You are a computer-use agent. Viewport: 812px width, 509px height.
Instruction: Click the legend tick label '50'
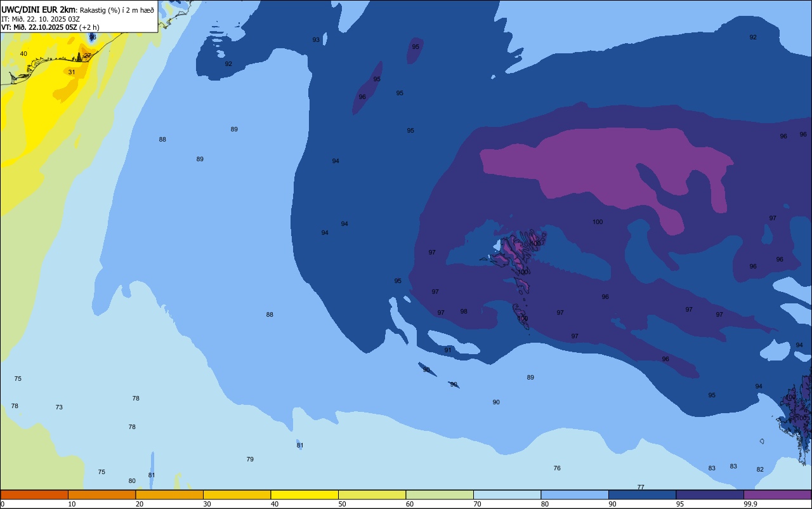[x=343, y=504]
